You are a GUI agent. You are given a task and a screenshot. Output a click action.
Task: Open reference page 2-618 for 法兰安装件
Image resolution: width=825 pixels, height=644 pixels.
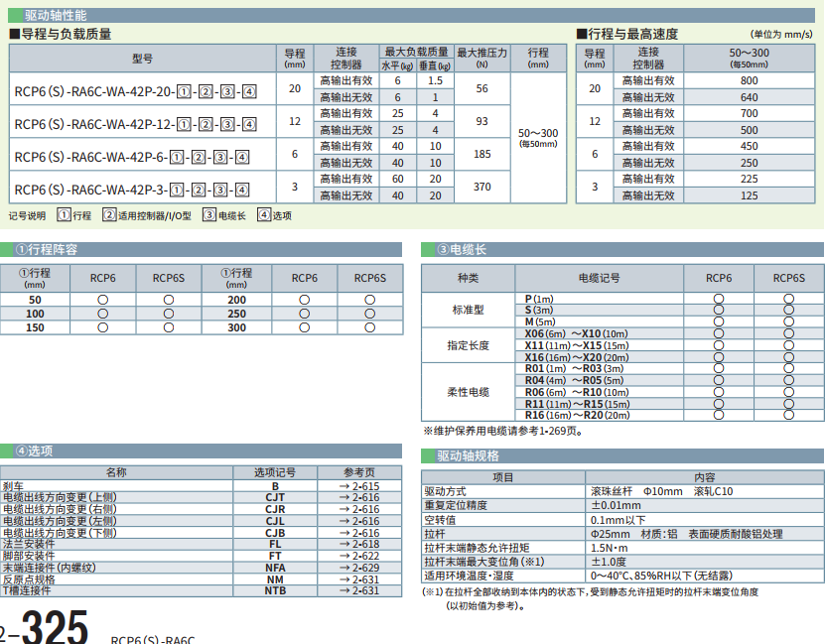(x=359, y=544)
